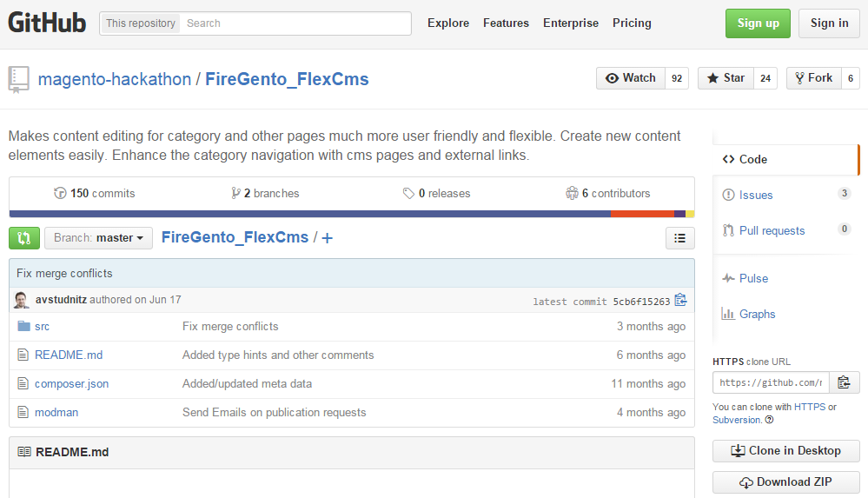Open Pricing in the top navigation
The width and height of the screenshot is (868, 498).
pyautogui.click(x=632, y=23)
